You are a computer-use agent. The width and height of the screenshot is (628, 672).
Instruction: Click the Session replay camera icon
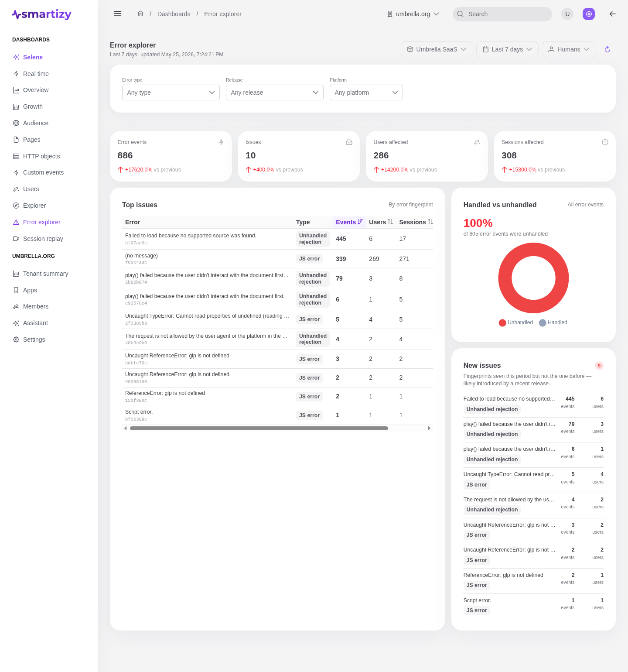16,239
